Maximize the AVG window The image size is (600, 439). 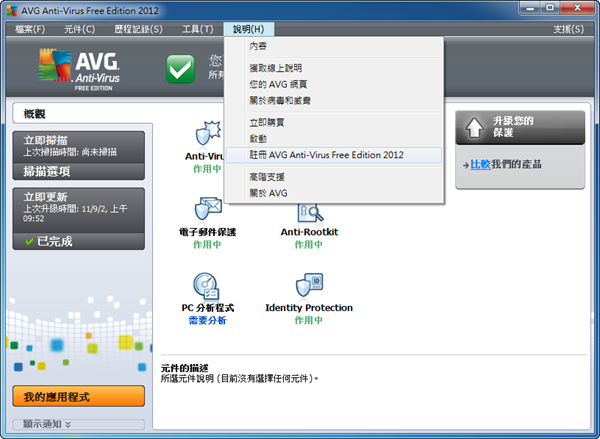[550, 8]
